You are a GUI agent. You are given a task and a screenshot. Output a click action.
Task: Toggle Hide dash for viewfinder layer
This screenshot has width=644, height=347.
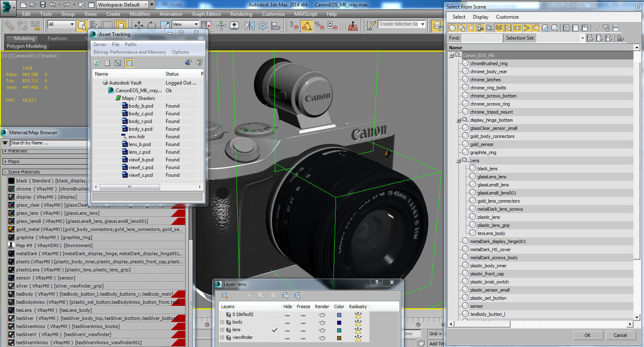[x=287, y=338]
